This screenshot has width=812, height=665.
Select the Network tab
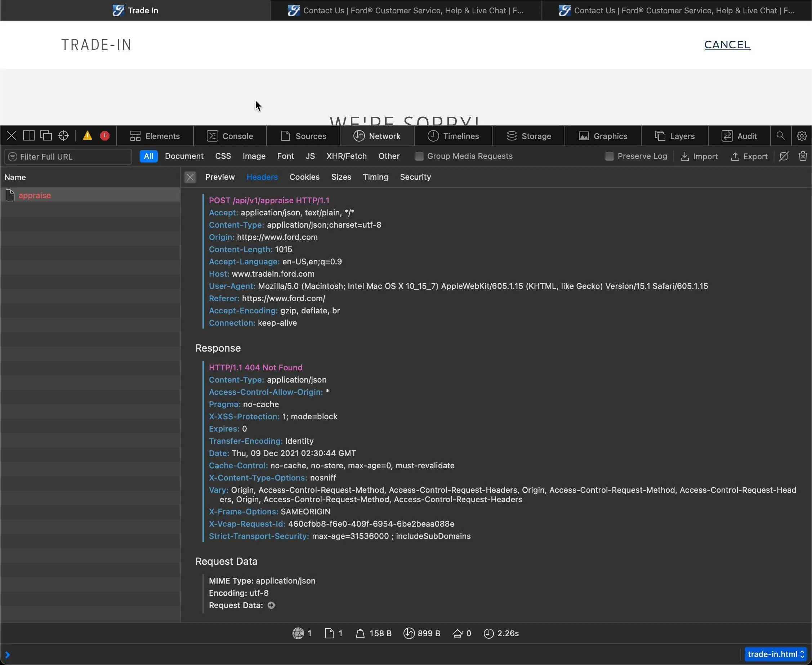point(377,136)
